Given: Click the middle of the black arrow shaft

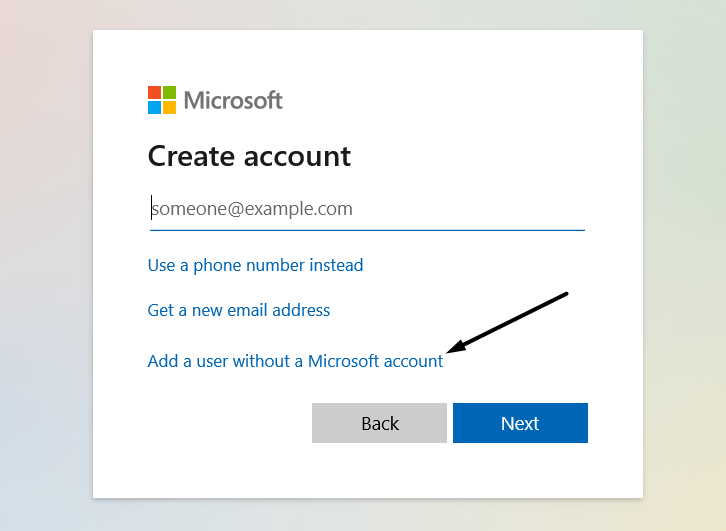Looking at the screenshot, I should coord(508,322).
